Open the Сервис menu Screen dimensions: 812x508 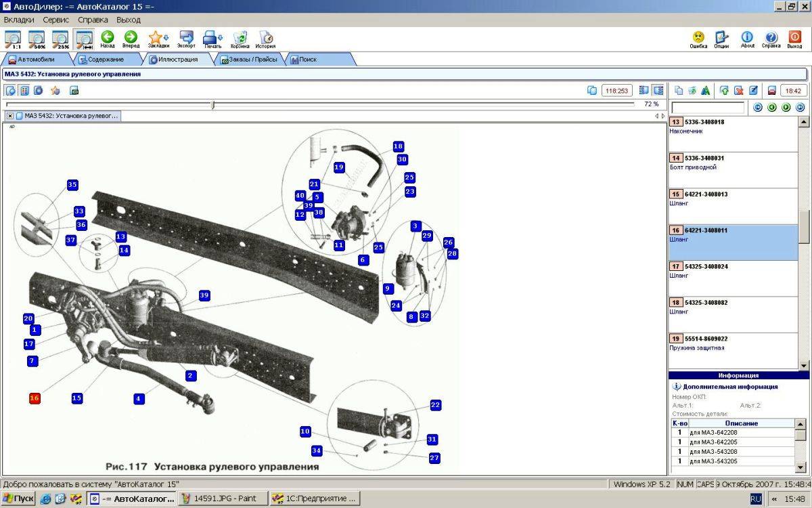coord(56,20)
